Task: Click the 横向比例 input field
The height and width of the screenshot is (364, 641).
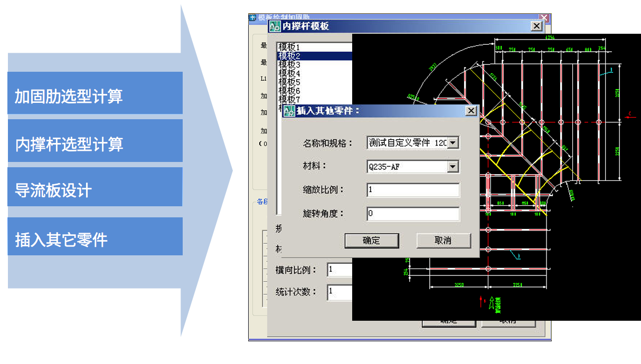Action: 339,270
